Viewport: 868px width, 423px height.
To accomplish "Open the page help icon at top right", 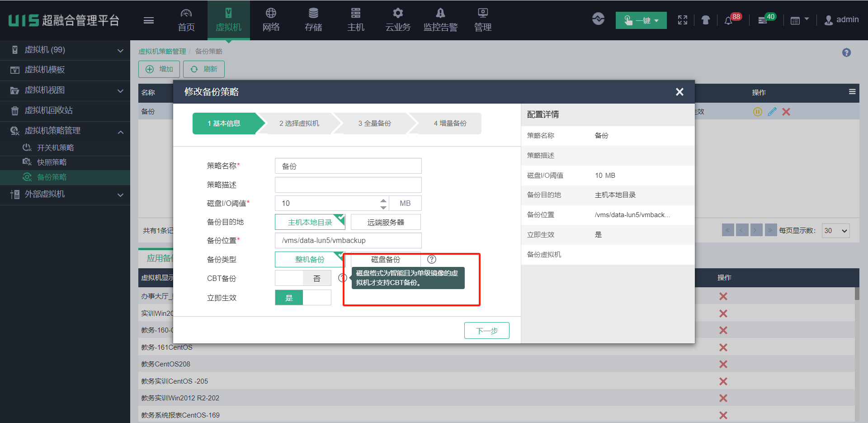I will 846,52.
